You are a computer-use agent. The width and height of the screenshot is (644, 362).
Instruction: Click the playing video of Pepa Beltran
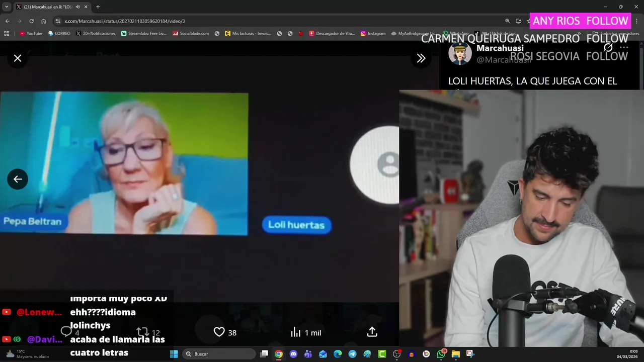click(x=124, y=163)
